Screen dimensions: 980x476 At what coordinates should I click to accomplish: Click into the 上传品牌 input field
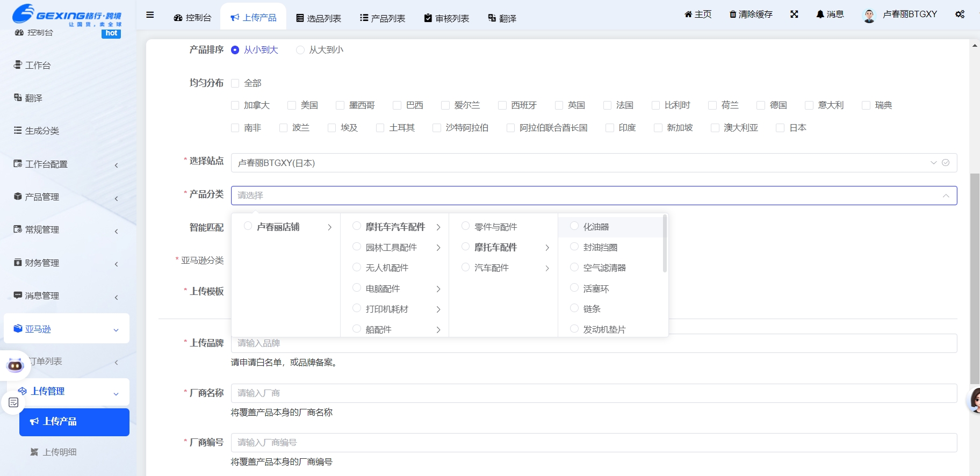593,343
